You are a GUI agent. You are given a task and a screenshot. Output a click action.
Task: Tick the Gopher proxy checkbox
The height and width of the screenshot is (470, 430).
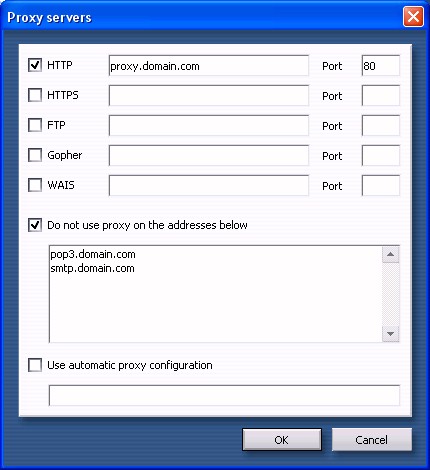pyautogui.click(x=35, y=155)
